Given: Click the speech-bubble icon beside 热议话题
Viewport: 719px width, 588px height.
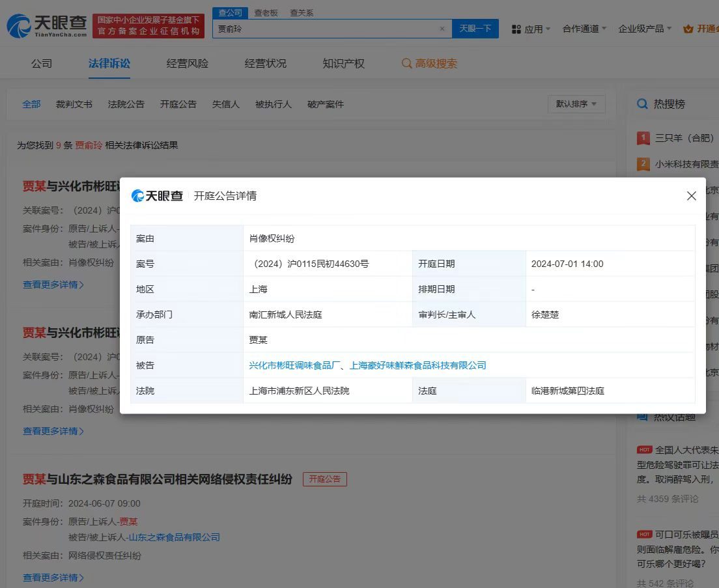Looking at the screenshot, I should coord(642,417).
